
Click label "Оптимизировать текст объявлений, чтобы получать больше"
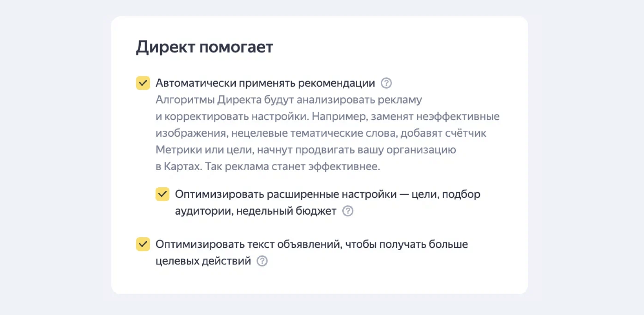tap(312, 244)
